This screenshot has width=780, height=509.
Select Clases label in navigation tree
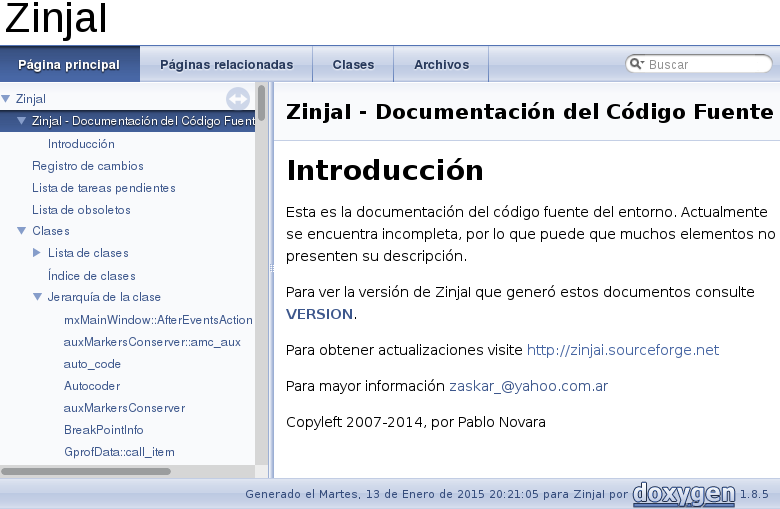[51, 231]
